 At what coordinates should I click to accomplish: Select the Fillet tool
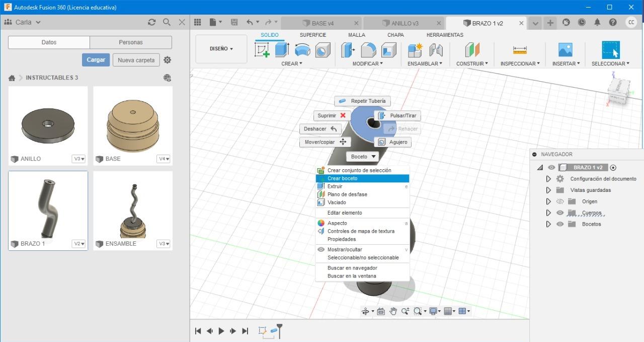click(368, 50)
